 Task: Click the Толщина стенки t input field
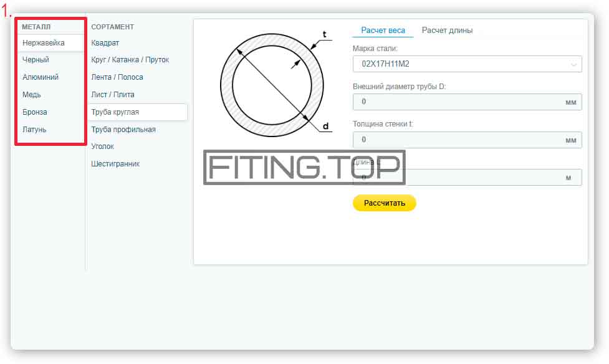point(468,140)
